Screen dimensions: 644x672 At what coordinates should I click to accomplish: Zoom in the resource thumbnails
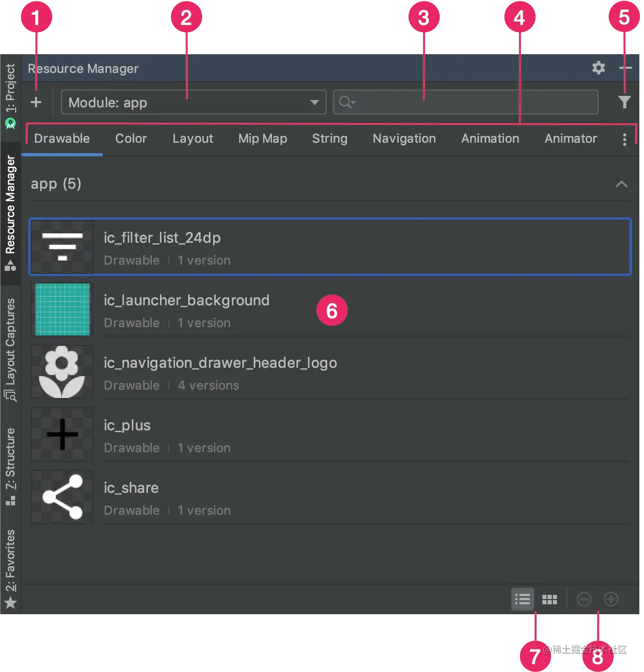click(611, 599)
